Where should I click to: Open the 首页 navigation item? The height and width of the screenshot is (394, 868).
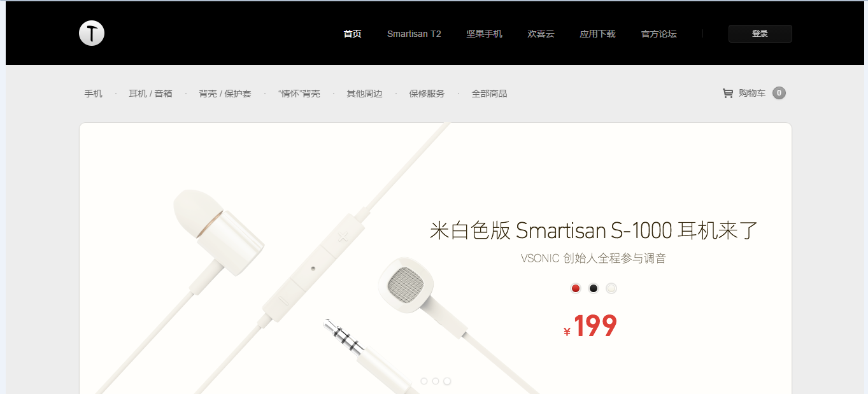click(352, 34)
